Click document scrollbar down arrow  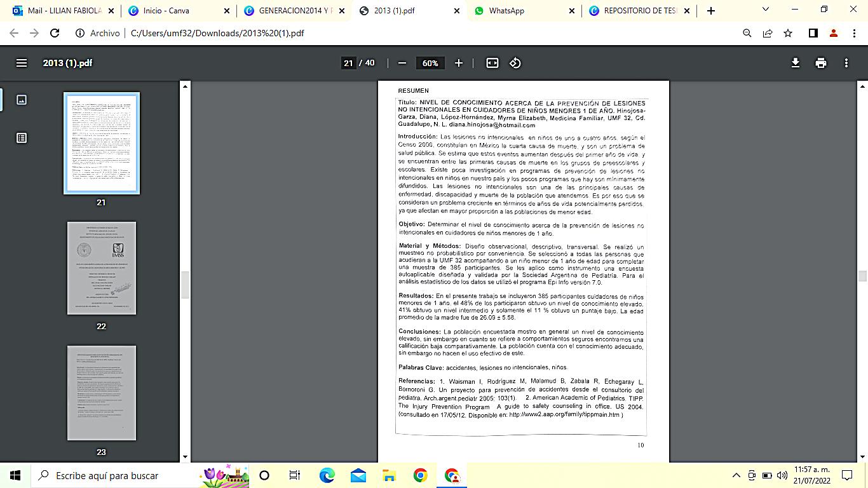pyautogui.click(x=862, y=457)
